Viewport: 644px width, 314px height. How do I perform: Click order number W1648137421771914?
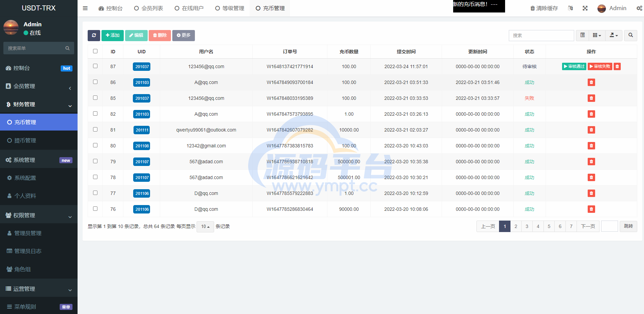pos(290,66)
